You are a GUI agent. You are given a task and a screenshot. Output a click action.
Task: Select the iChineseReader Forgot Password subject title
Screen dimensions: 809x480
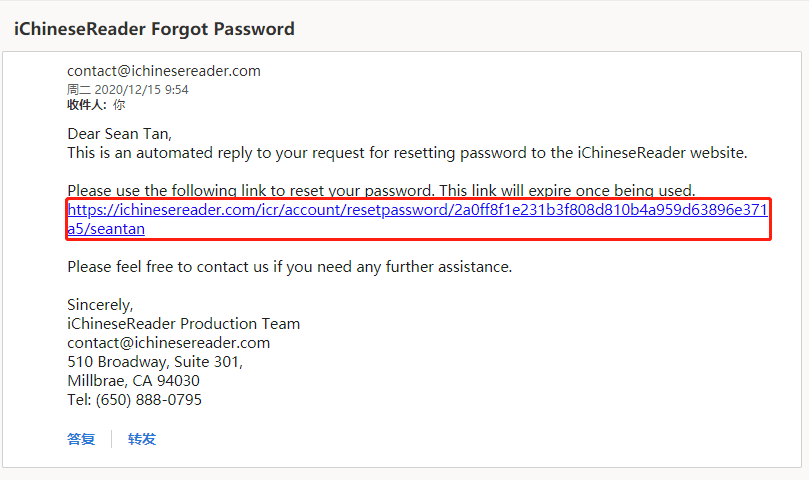(154, 29)
